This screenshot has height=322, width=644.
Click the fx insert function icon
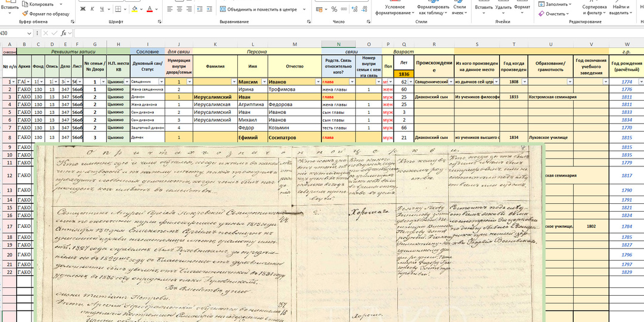tap(64, 33)
